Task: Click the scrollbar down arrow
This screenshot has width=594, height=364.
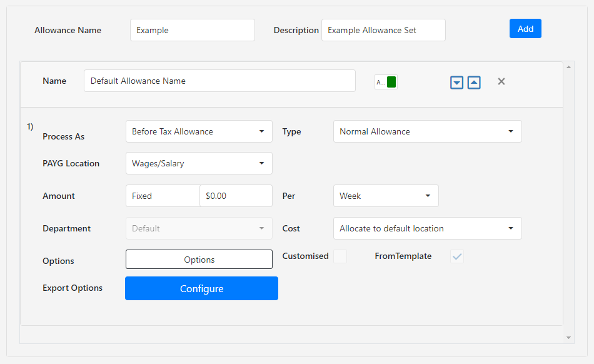Action: [x=568, y=338]
